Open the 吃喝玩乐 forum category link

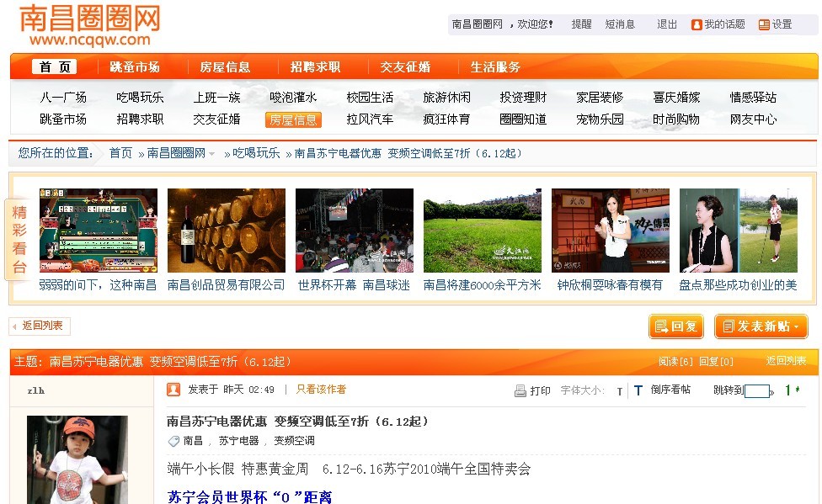(x=140, y=98)
